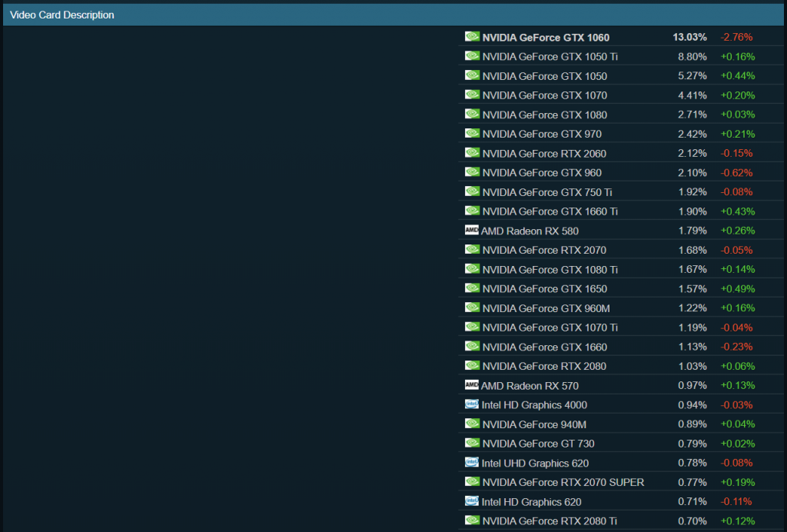Click the 5.27% share value
787x532 pixels.
pyautogui.click(x=692, y=76)
